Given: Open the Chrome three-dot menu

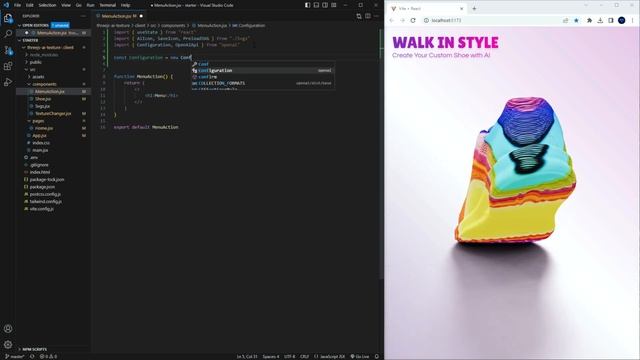Looking at the screenshot, I should (x=633, y=20).
